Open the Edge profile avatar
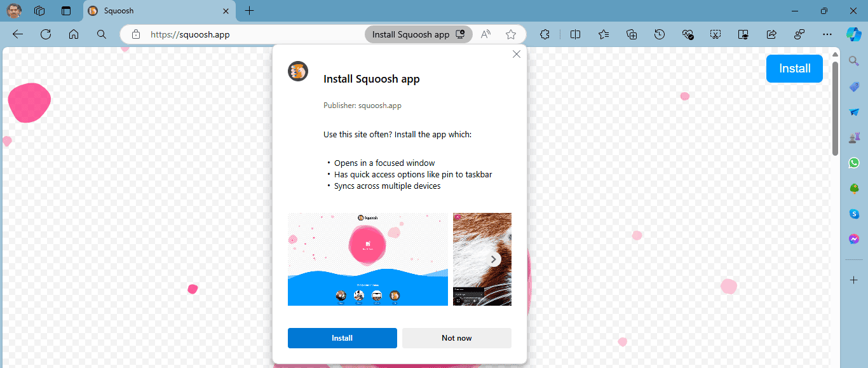Image resolution: width=868 pixels, height=368 pixels. [x=14, y=11]
